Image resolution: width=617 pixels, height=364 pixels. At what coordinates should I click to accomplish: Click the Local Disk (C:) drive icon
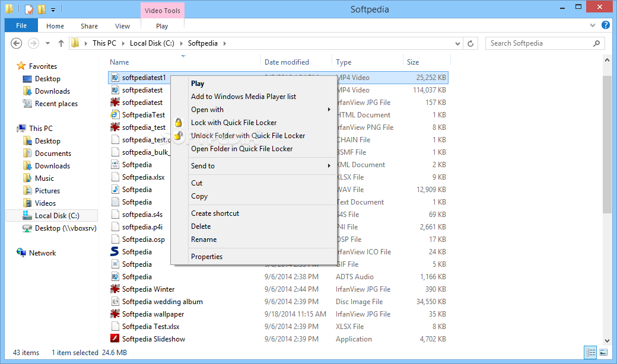pos(27,215)
